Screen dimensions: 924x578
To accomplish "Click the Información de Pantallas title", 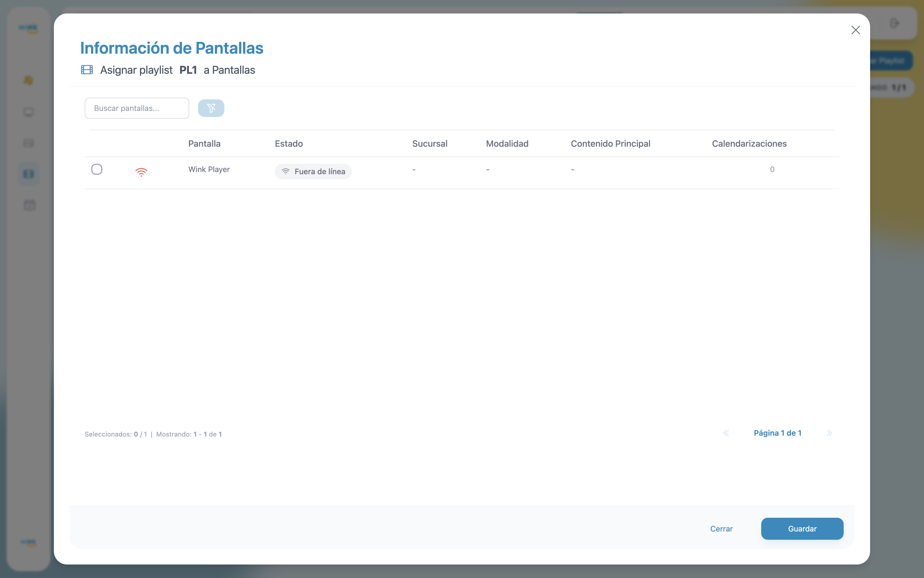I will (x=171, y=48).
